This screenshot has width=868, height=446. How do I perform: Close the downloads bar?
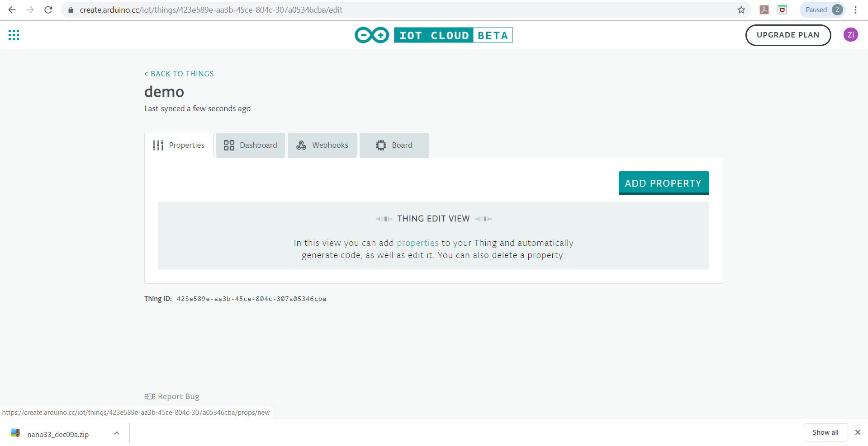pos(857,432)
